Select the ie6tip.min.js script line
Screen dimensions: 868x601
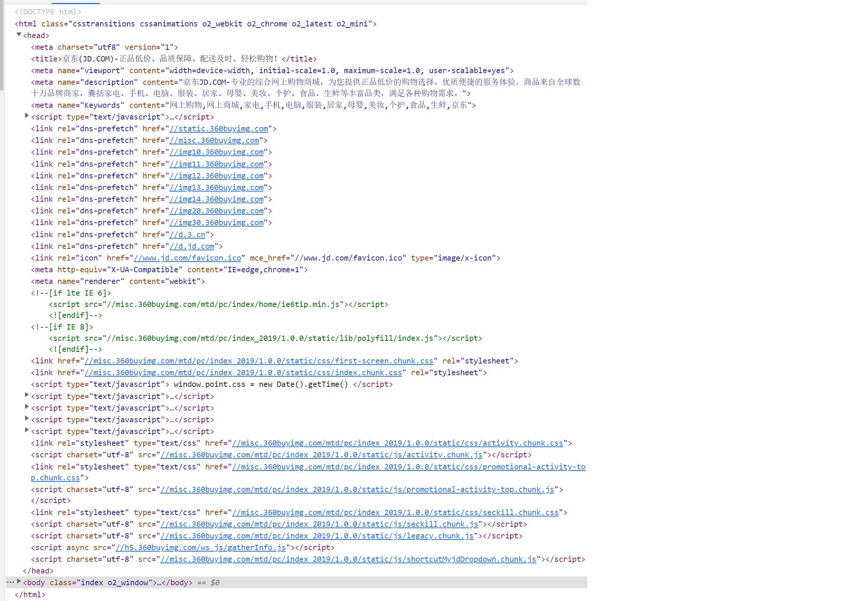(219, 304)
